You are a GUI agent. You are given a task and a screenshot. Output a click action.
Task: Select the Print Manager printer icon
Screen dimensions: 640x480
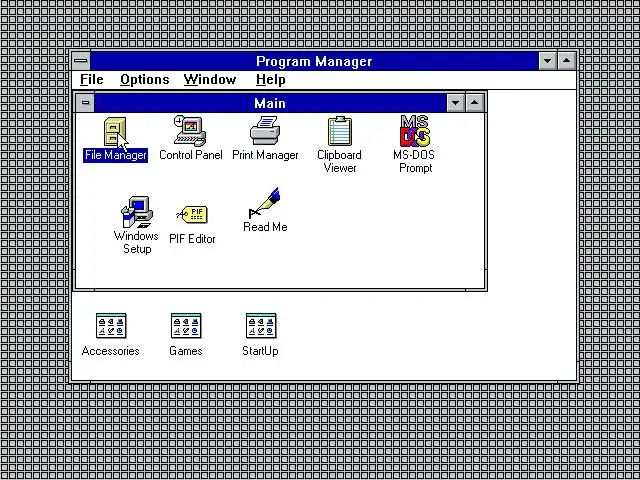coord(265,131)
